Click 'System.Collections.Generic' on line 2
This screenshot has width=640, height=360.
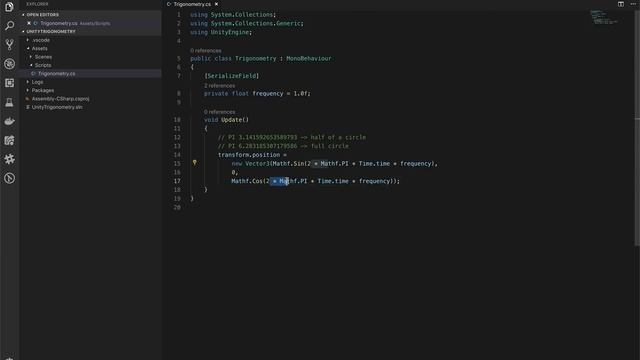click(x=256, y=23)
